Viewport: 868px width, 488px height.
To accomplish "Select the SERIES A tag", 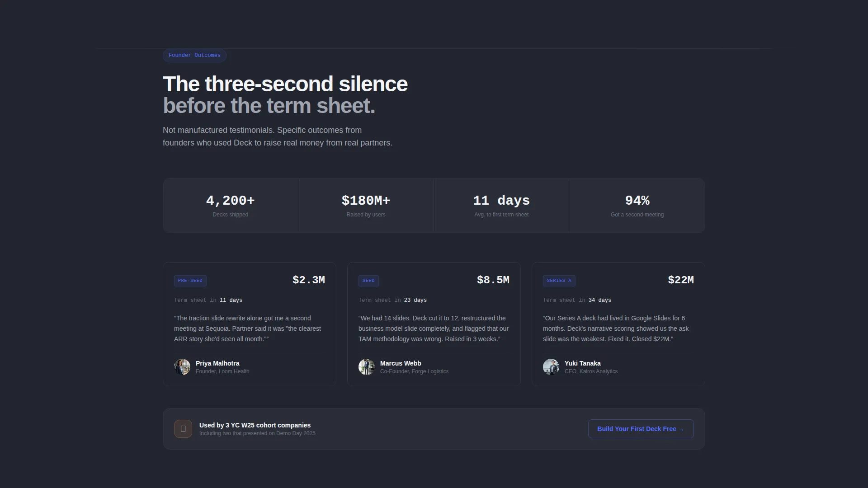I will [559, 281].
